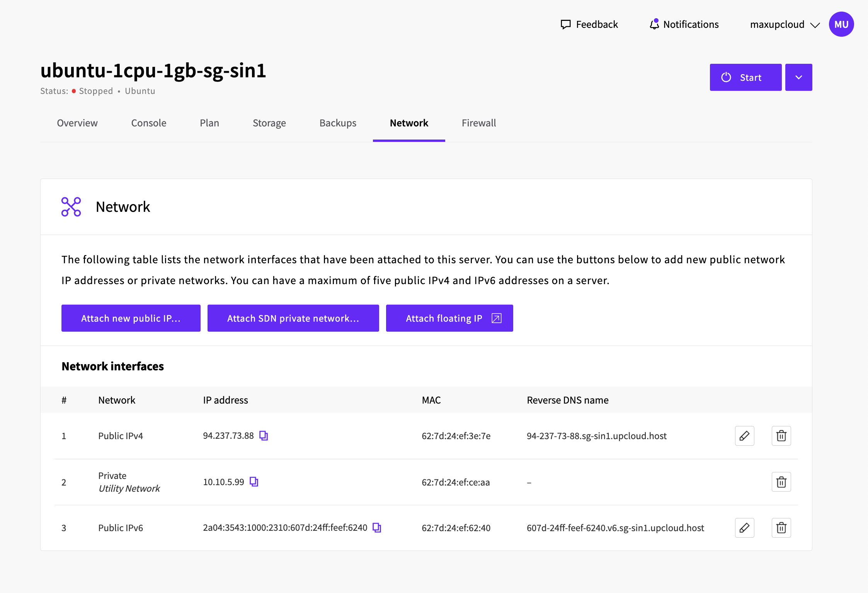This screenshot has height=593, width=868.
Task: Open the Plan tab
Action: point(209,123)
